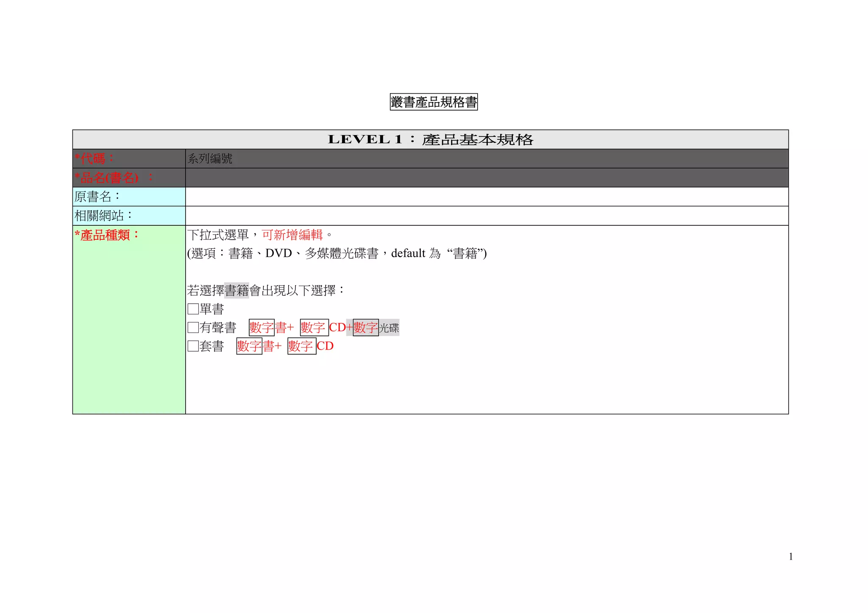
Task: Click the *產品種類 label cell
Action: pos(129,319)
